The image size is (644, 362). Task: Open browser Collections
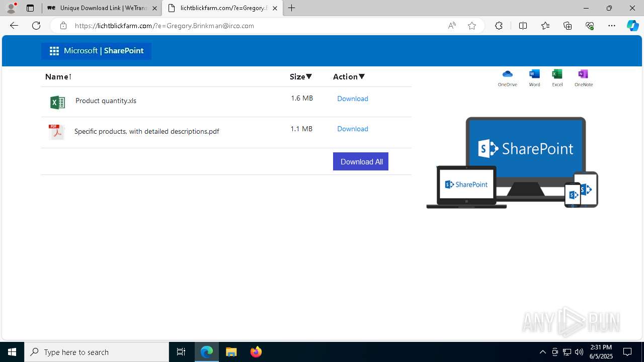(568, 26)
